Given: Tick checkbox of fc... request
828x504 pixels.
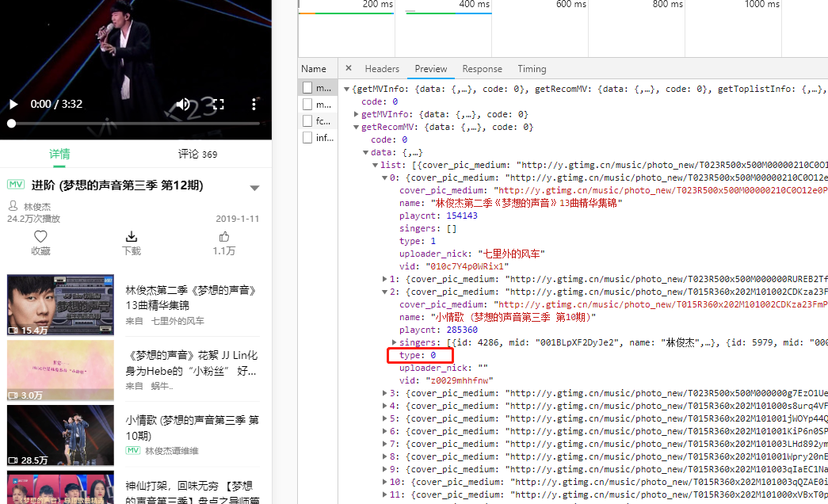Looking at the screenshot, I should pos(307,121).
